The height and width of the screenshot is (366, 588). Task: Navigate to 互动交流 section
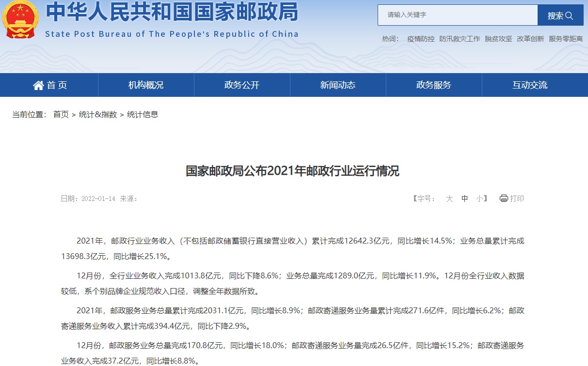click(530, 85)
